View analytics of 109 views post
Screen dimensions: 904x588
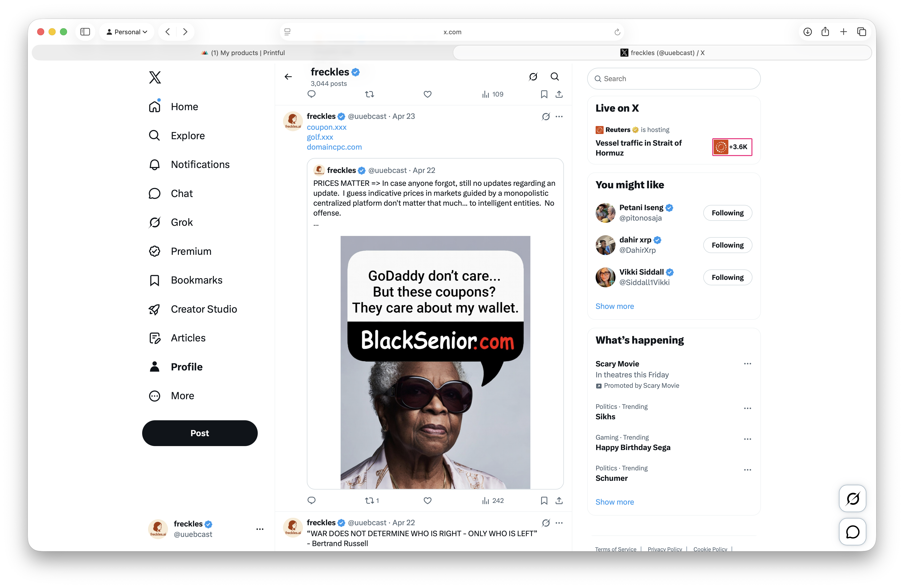point(493,94)
